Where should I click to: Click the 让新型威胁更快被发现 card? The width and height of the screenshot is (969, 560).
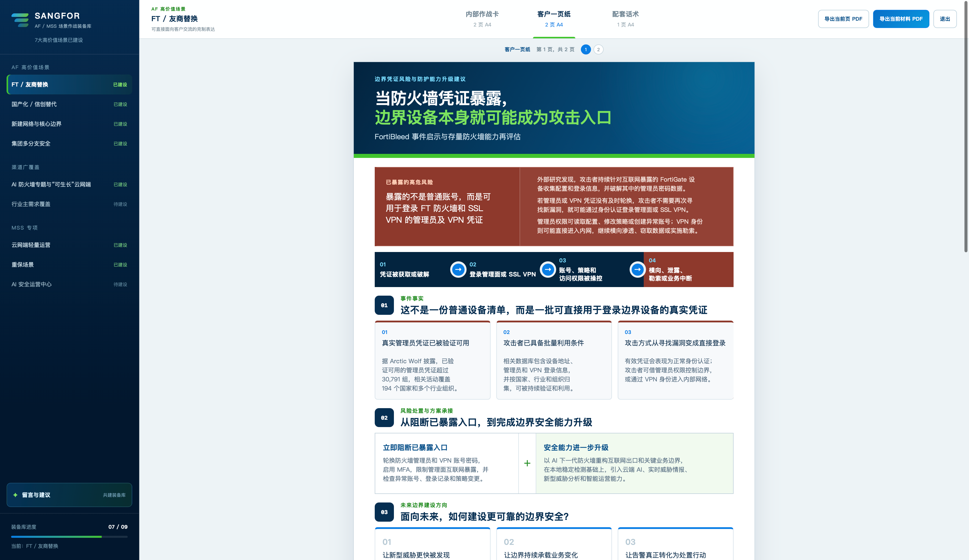[x=433, y=543]
